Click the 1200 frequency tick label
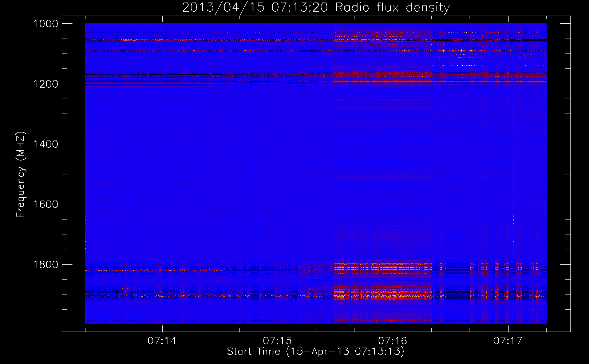Image resolution: width=589 pixels, height=364 pixels. [46, 84]
